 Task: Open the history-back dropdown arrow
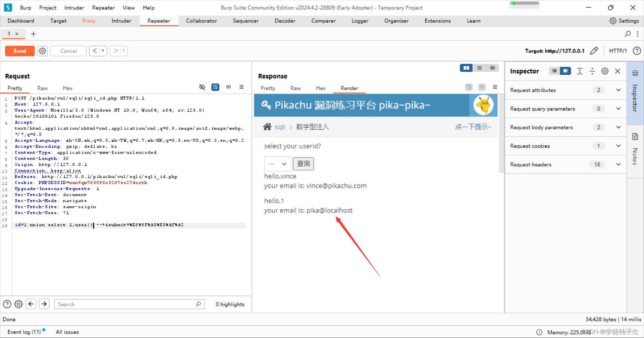pos(103,51)
